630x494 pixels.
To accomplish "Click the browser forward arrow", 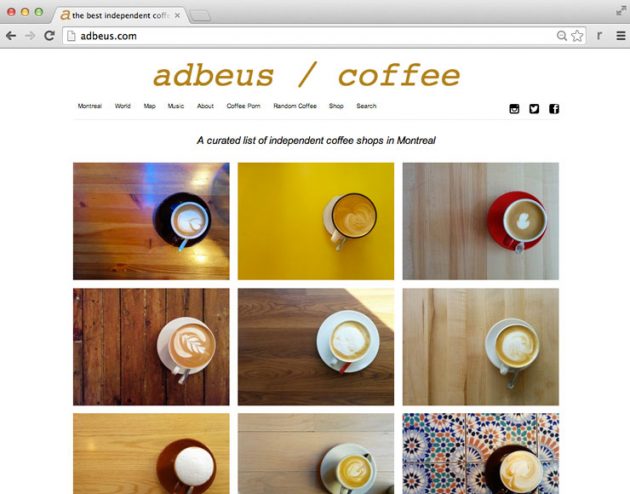I will 30,36.
